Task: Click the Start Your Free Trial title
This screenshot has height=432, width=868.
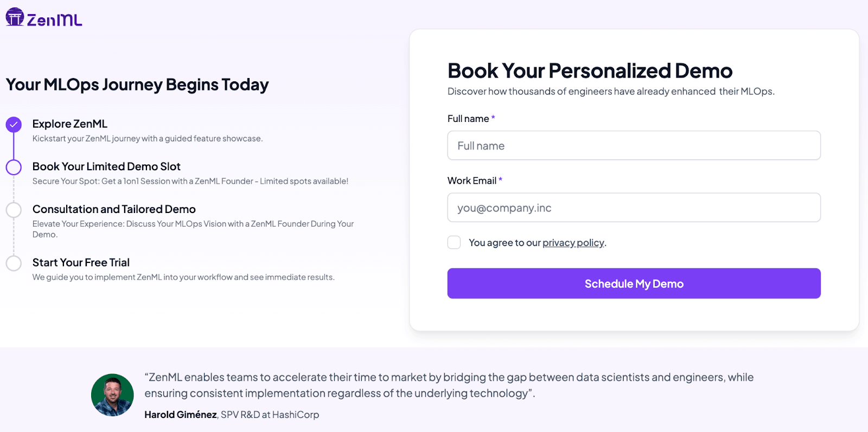Action: click(x=81, y=263)
